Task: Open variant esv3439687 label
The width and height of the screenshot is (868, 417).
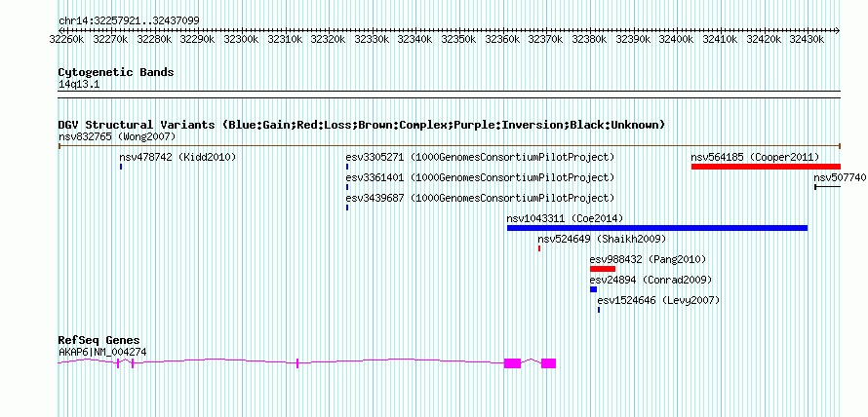Action: click(x=480, y=198)
